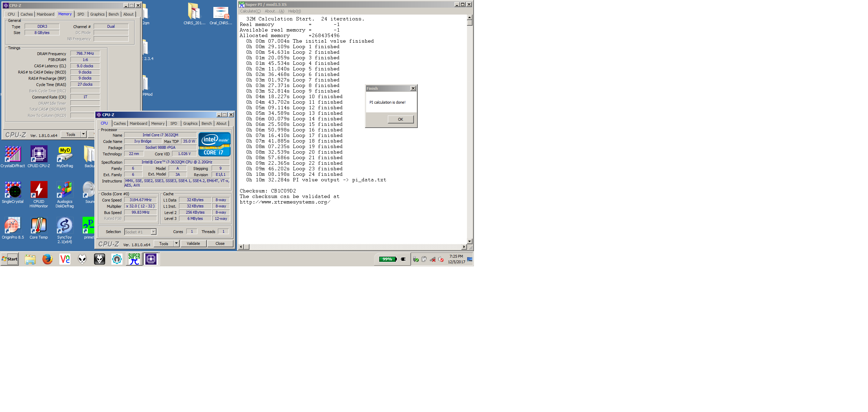This screenshot has height=412, width=868.
Task: Click the Core Speed 3194.67 MHz value
Action: click(141, 200)
